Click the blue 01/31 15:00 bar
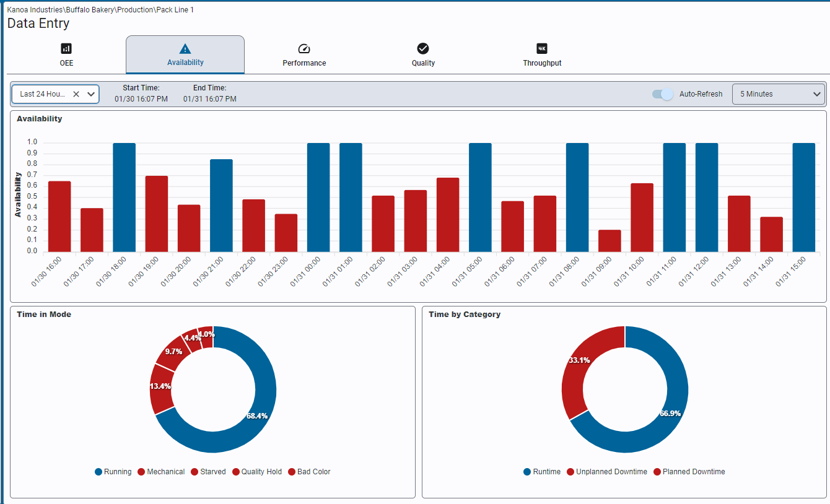The image size is (830, 504). click(x=804, y=198)
